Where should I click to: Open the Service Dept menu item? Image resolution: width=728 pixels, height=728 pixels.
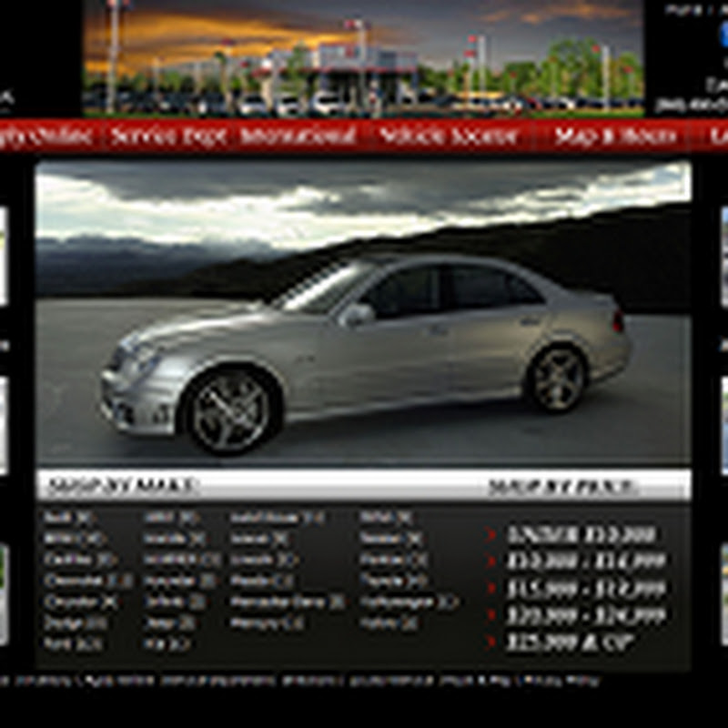tap(168, 136)
